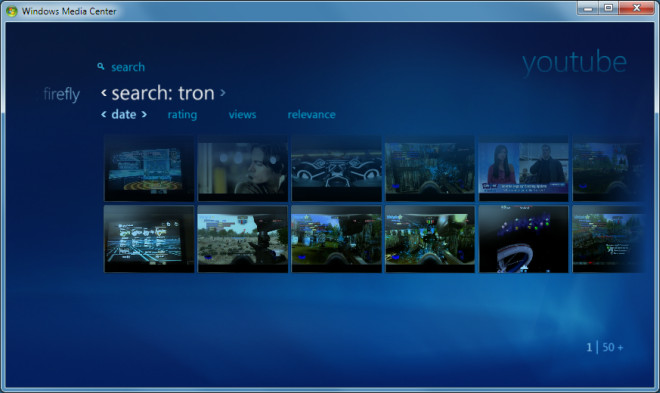Select the date sort tab
The image size is (660, 393).
coord(124,114)
